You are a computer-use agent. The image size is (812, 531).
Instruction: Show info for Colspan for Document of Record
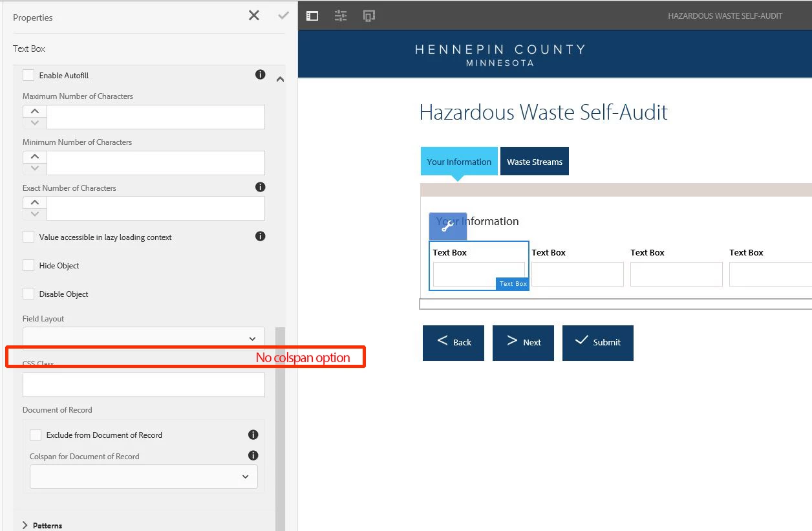coord(253,455)
